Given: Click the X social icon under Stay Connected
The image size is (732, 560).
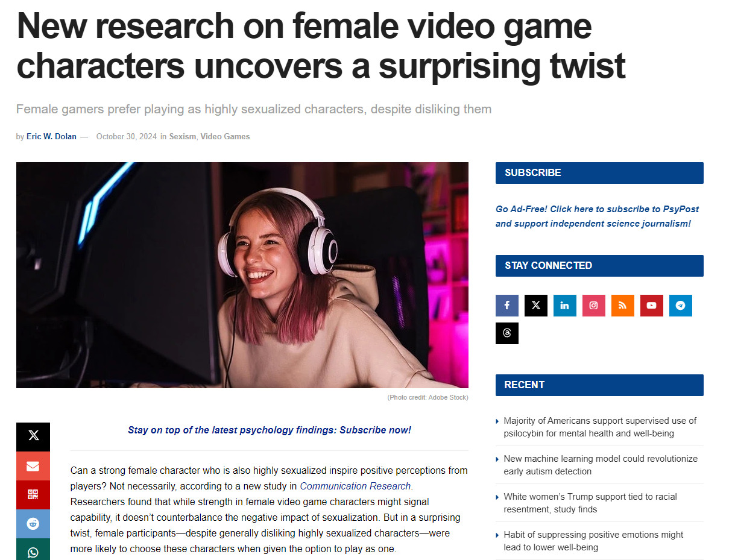Looking at the screenshot, I should coord(535,306).
